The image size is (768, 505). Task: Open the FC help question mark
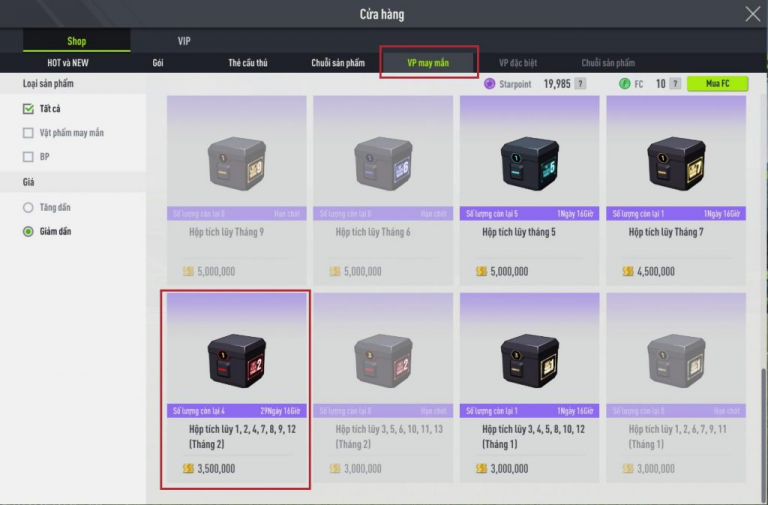(x=675, y=84)
